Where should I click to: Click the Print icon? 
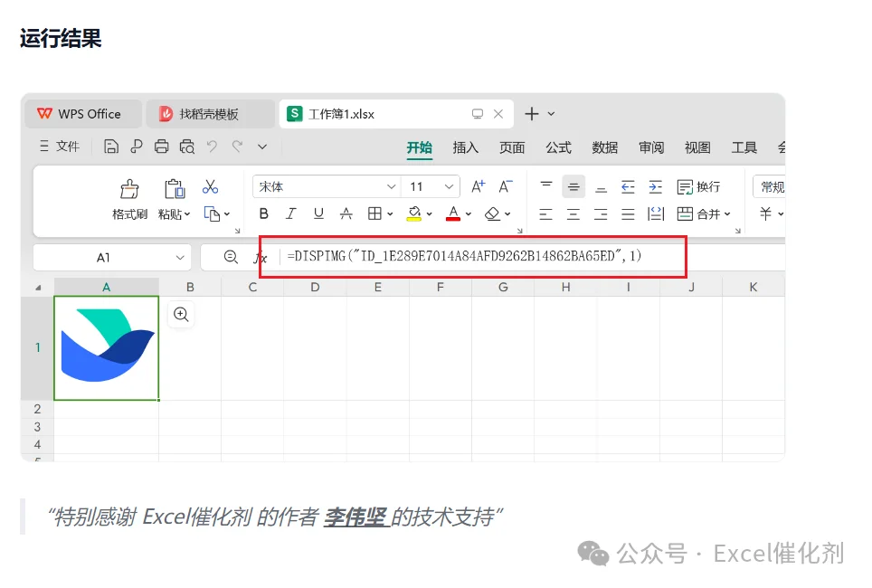pyautogui.click(x=161, y=147)
